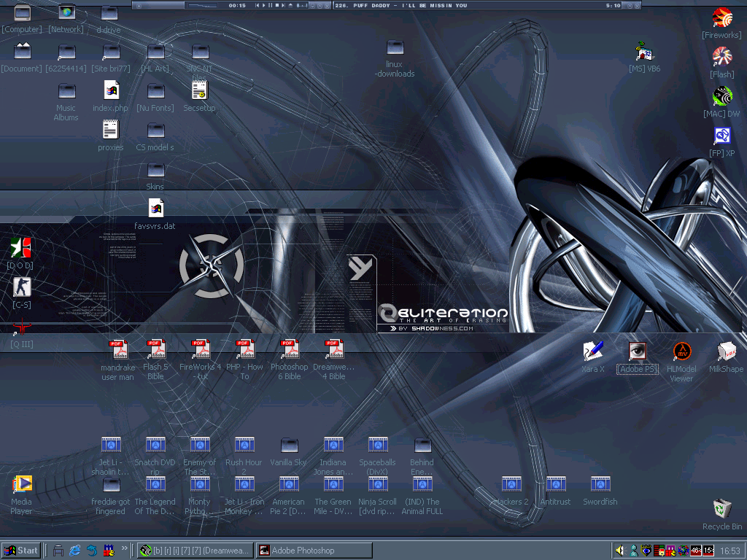Click the system clock showing 16:53
The height and width of the screenshot is (560, 747).
(729, 551)
